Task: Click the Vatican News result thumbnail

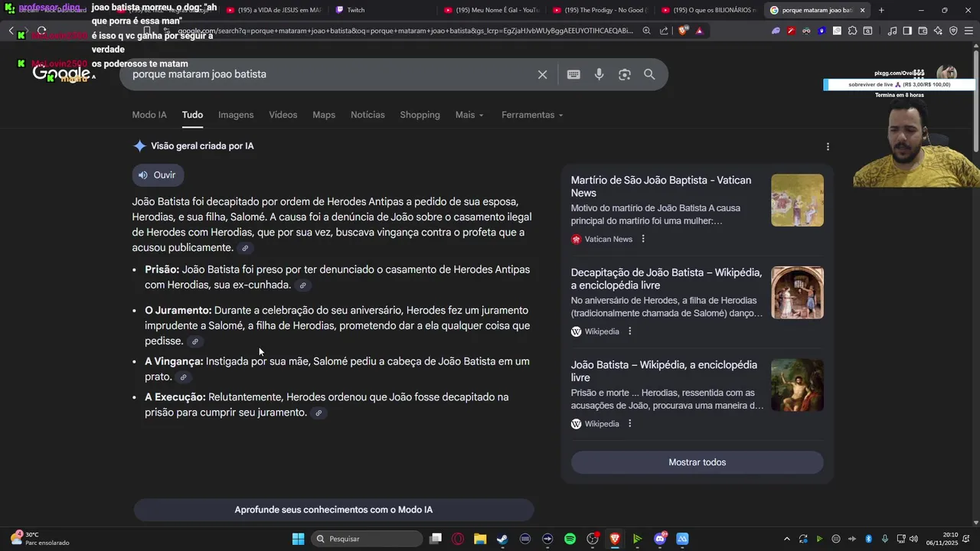Action: (x=797, y=201)
